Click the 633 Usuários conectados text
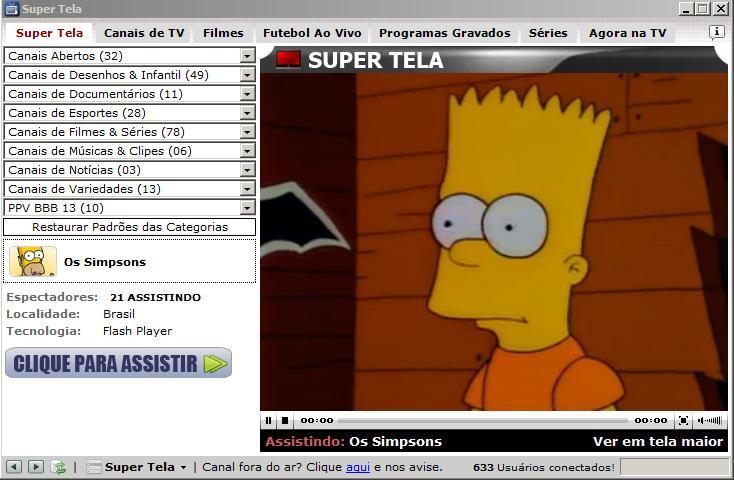Image resolution: width=734 pixels, height=480 pixels. tap(543, 467)
